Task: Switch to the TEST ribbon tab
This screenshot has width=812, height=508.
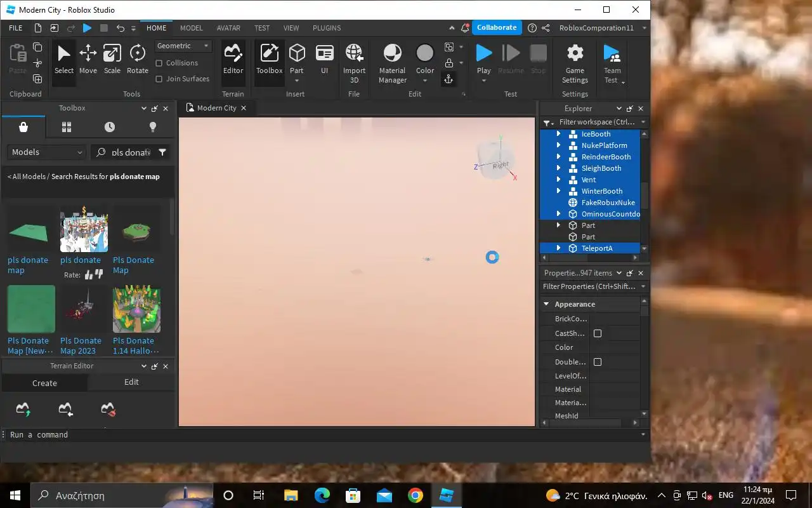Action: 262,28
